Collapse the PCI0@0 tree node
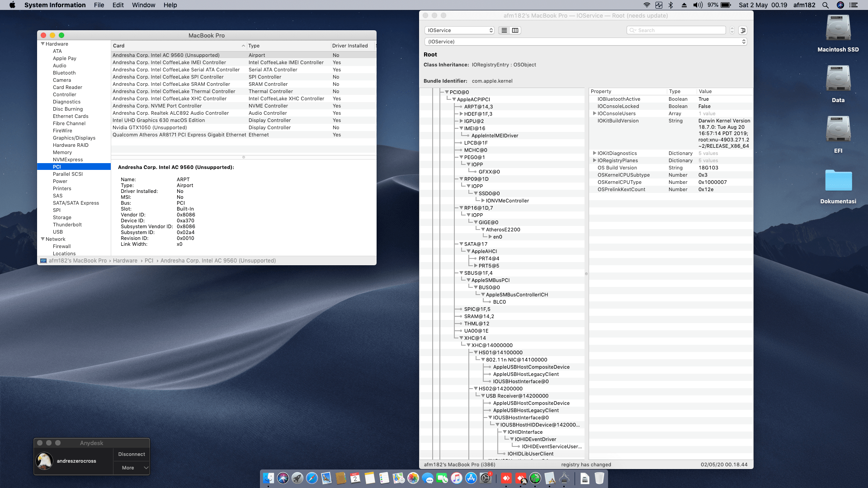 (x=447, y=92)
